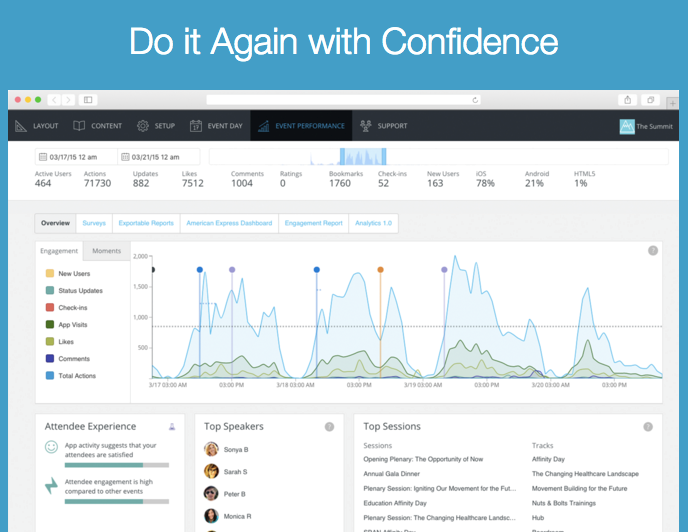
Task: Click the Top Sessions help icon
Action: (647, 427)
